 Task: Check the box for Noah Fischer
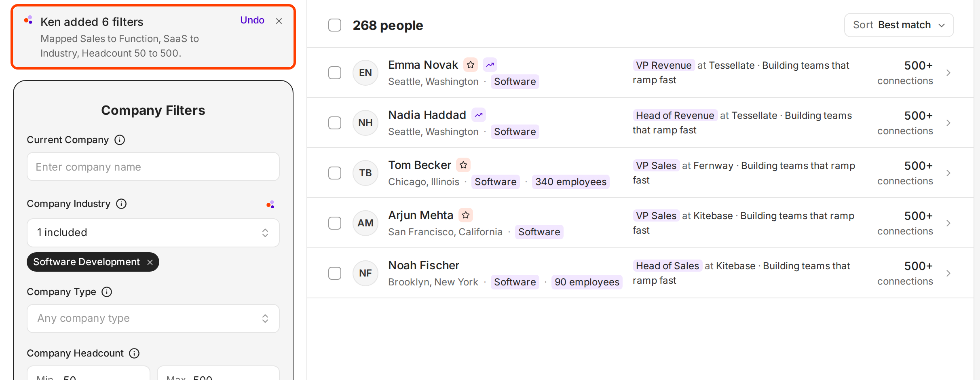pyautogui.click(x=335, y=273)
